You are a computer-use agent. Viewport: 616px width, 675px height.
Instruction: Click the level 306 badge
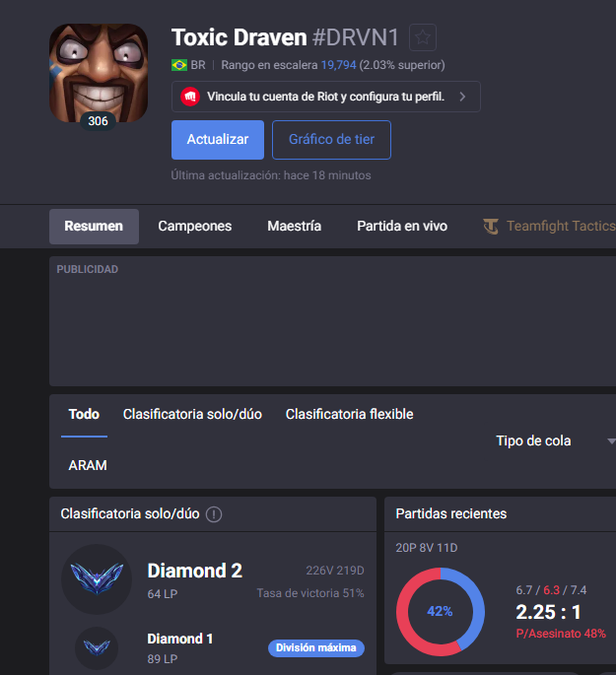(x=99, y=121)
